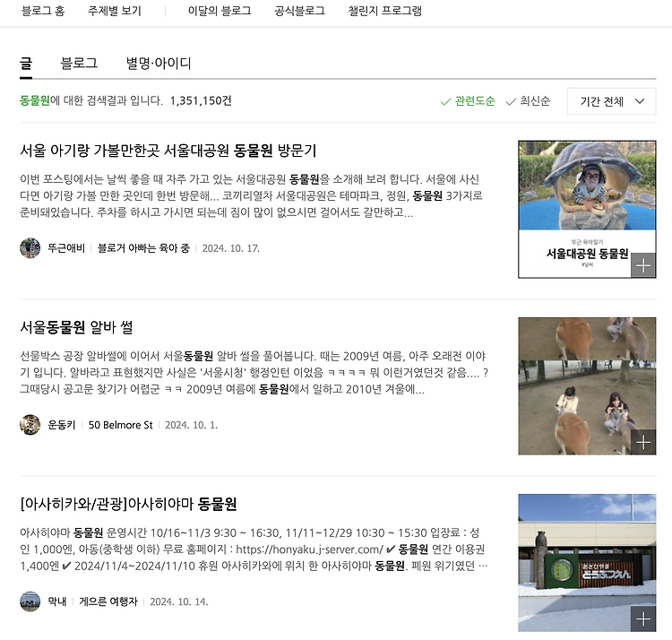
Task: Open 뚜근애비 profile avatar
Action: 30,248
